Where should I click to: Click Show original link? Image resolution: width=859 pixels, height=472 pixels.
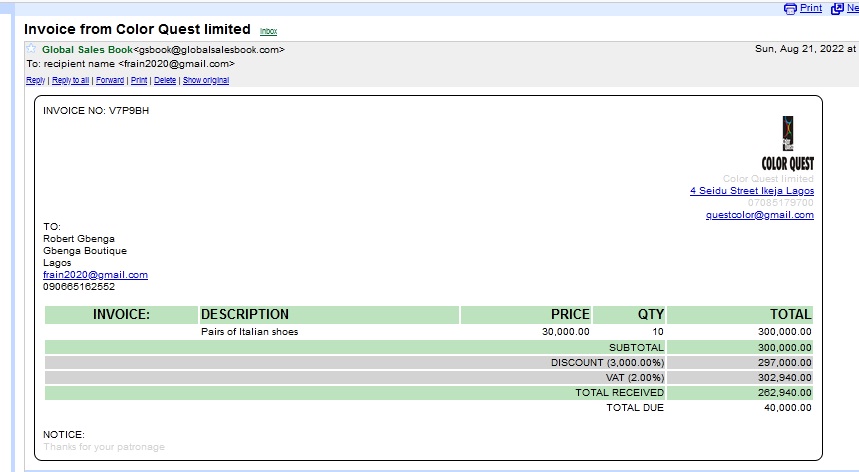[x=206, y=80]
